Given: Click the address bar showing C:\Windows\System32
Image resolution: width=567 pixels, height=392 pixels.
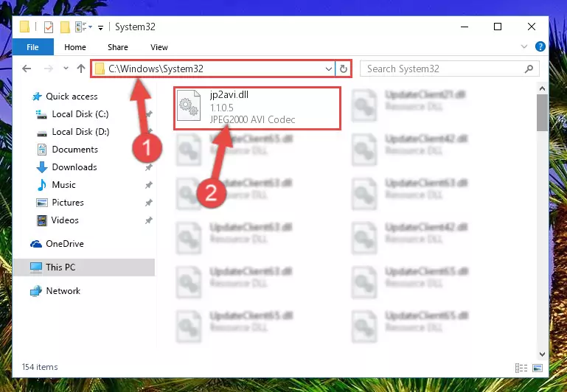Looking at the screenshot, I should click(x=213, y=69).
